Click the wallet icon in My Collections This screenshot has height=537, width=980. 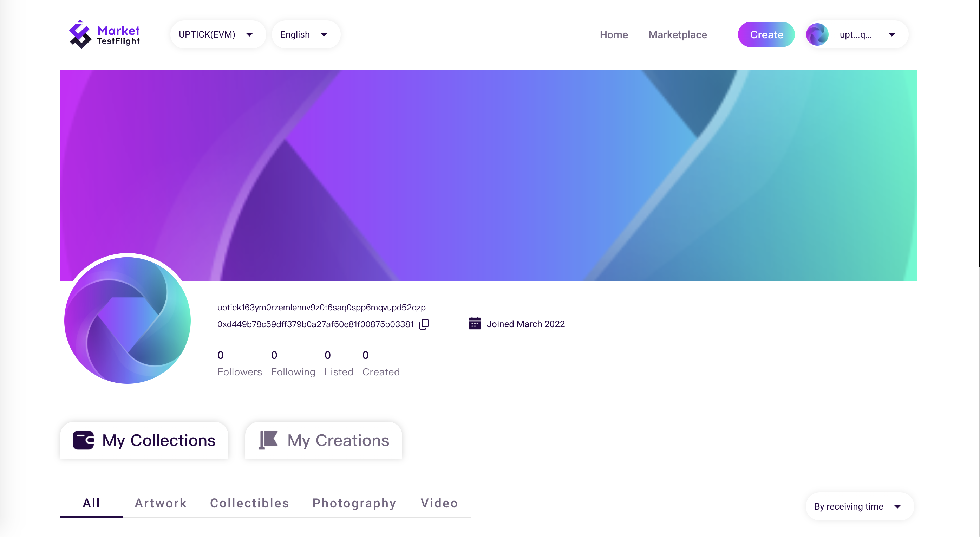83,440
